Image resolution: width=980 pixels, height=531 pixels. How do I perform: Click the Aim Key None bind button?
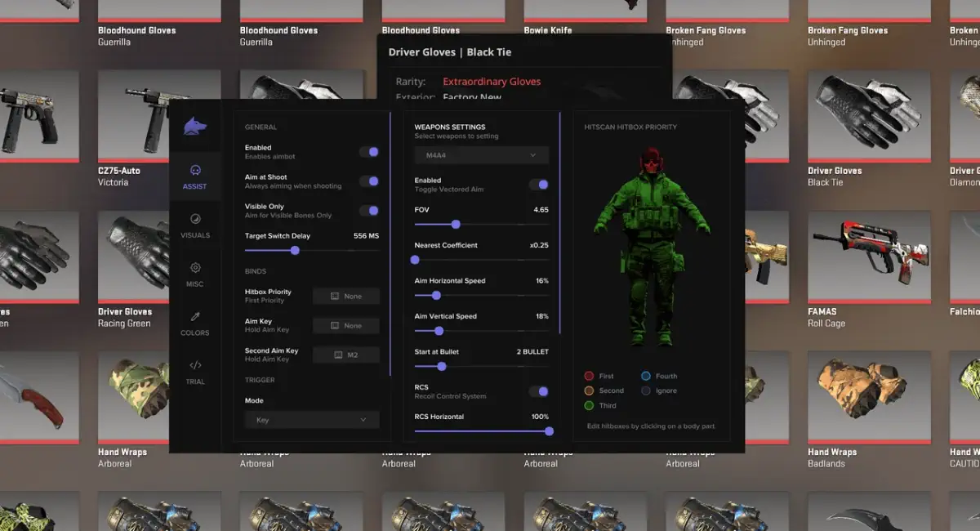click(x=346, y=326)
